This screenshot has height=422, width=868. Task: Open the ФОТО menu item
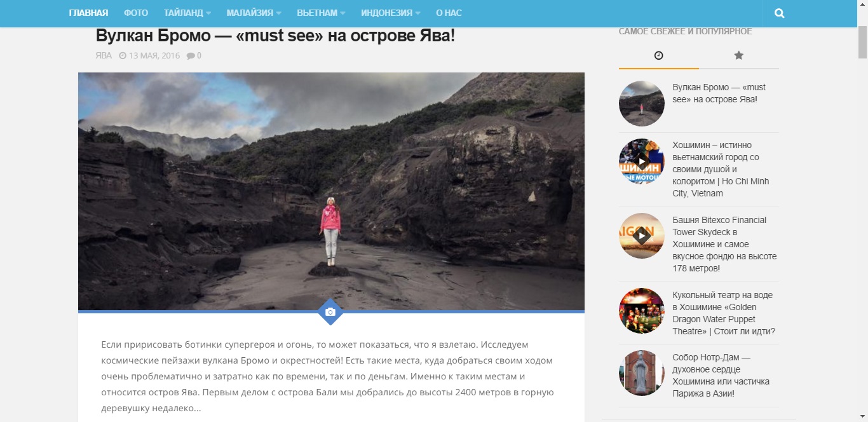tap(136, 13)
